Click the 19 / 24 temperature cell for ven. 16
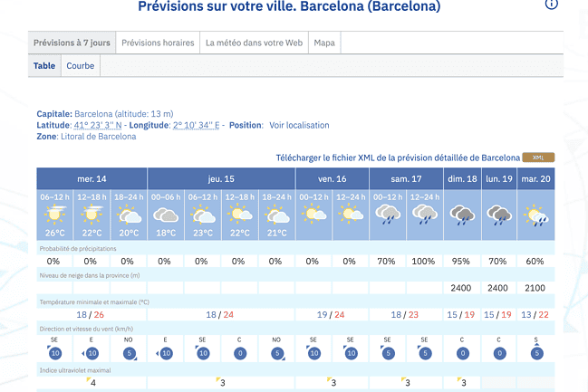588x392 pixels. point(331,315)
